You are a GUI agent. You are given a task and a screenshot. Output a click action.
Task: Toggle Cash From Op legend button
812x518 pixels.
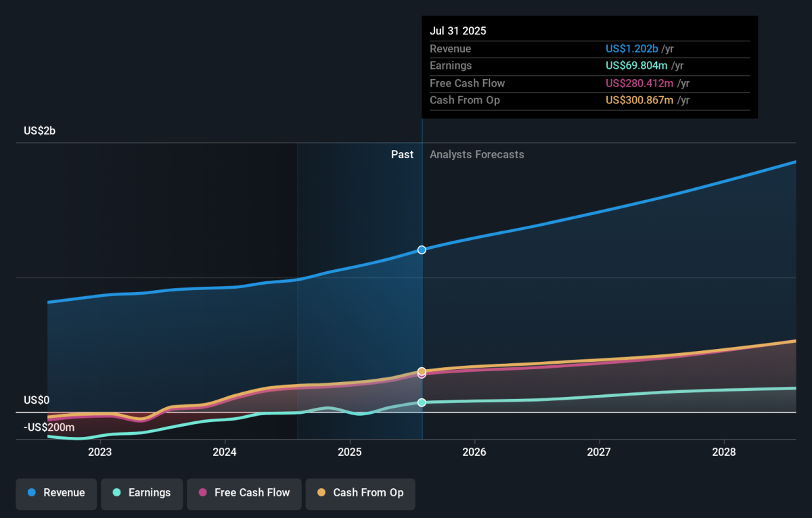pyautogui.click(x=360, y=493)
